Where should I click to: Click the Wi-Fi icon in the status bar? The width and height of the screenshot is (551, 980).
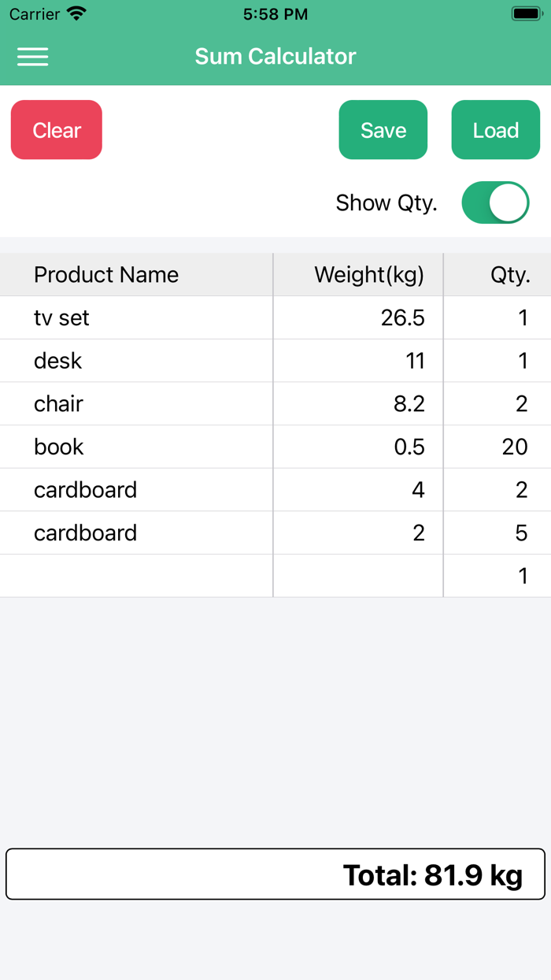(74, 13)
